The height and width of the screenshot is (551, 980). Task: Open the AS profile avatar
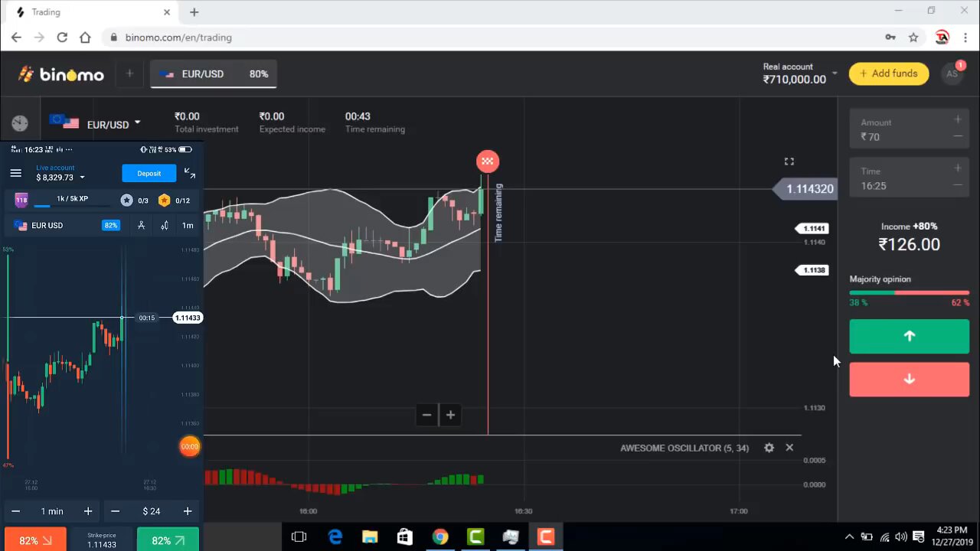(952, 74)
